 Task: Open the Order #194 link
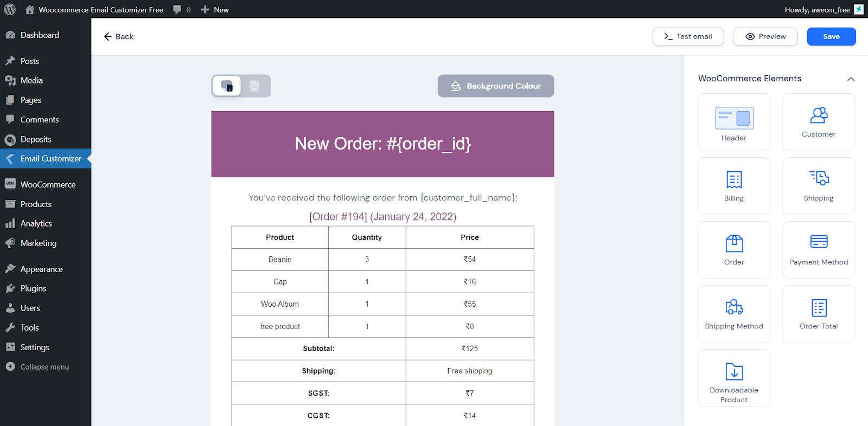(382, 217)
